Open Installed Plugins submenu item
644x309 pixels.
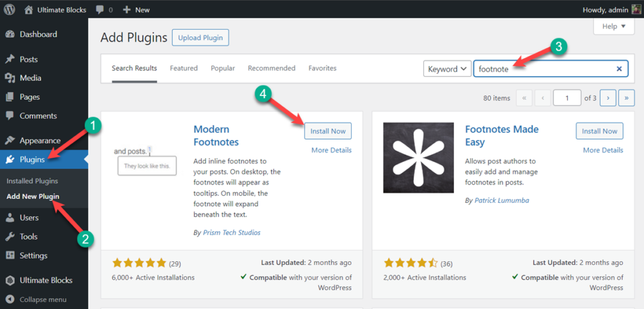(x=32, y=181)
